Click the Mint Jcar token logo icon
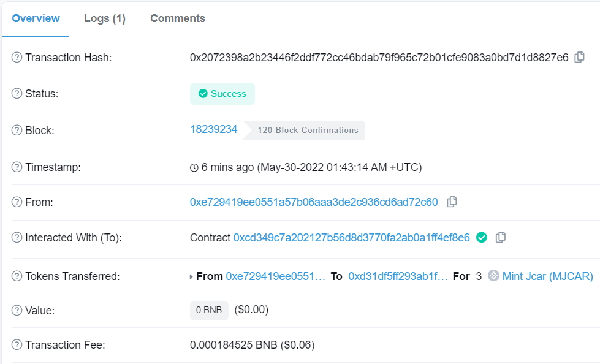The height and width of the screenshot is (364, 600). click(493, 276)
